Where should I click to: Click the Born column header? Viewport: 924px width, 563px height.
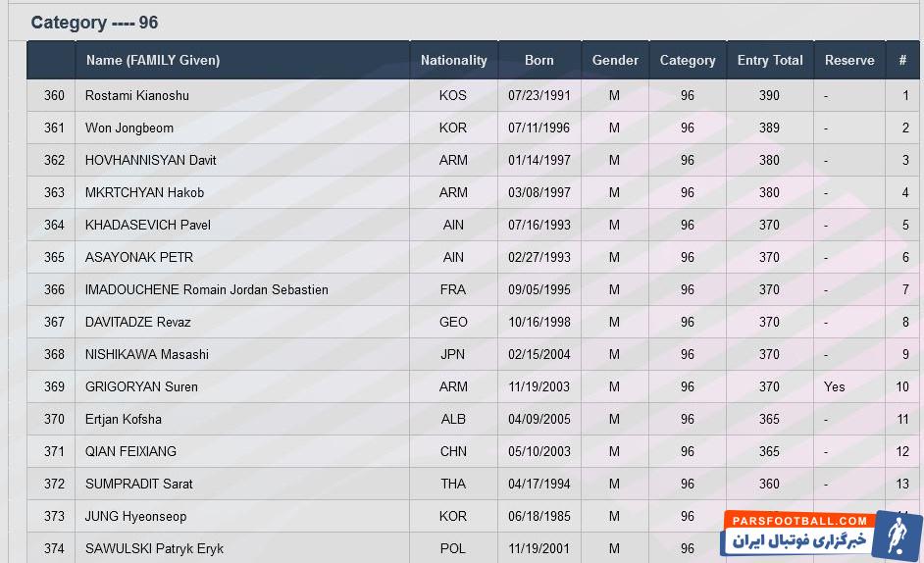[539, 60]
